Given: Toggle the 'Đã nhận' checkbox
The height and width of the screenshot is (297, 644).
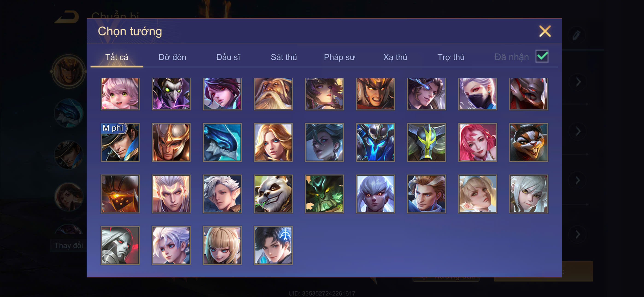Looking at the screenshot, I should 542,56.
